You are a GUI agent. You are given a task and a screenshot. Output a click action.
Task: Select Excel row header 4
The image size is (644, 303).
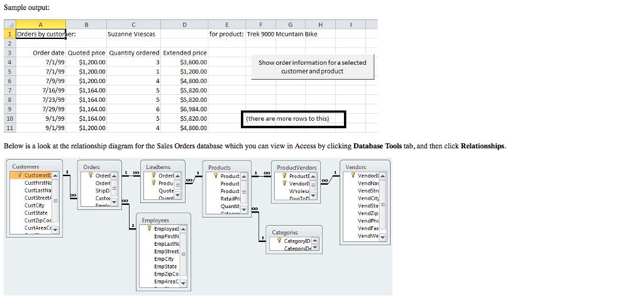10,62
